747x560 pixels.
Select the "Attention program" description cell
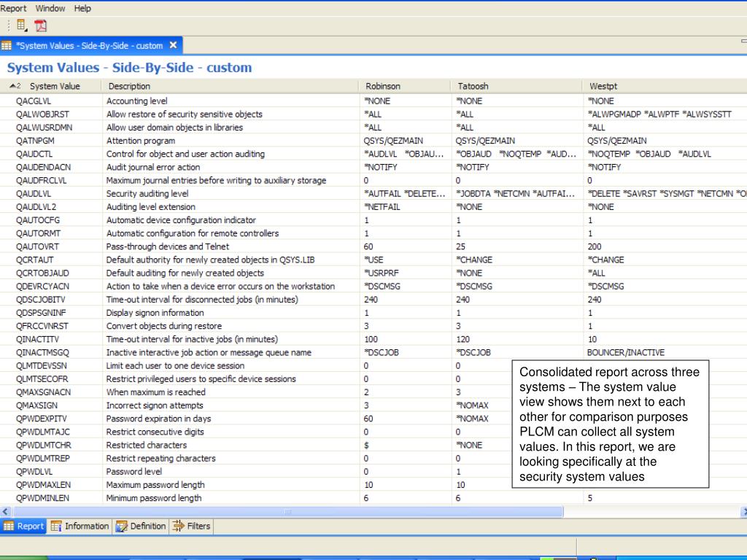click(x=141, y=141)
